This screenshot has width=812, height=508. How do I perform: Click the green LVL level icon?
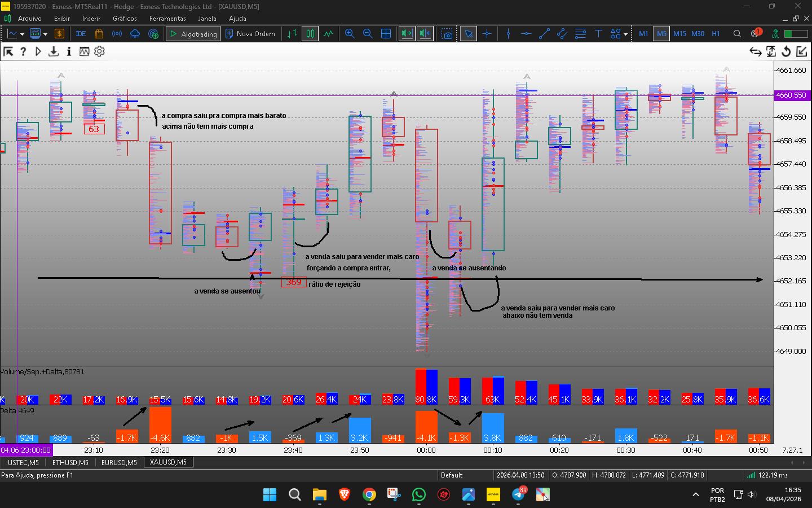click(x=776, y=34)
